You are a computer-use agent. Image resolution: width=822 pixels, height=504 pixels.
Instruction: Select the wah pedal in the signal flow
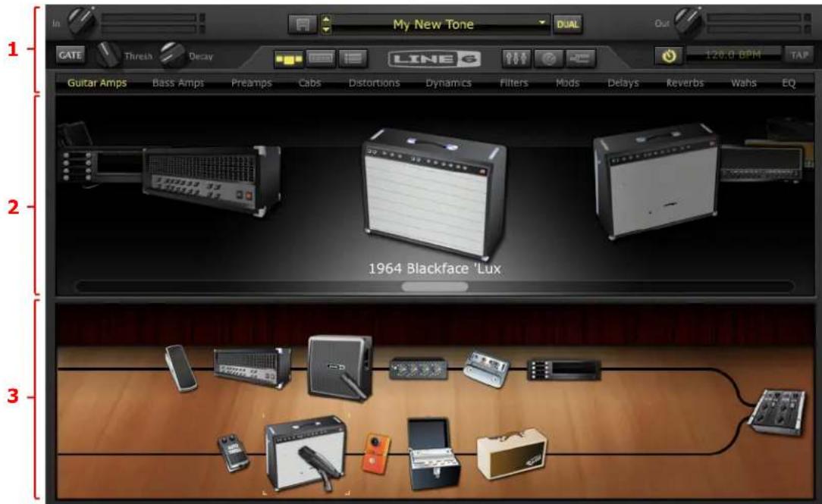181,368
